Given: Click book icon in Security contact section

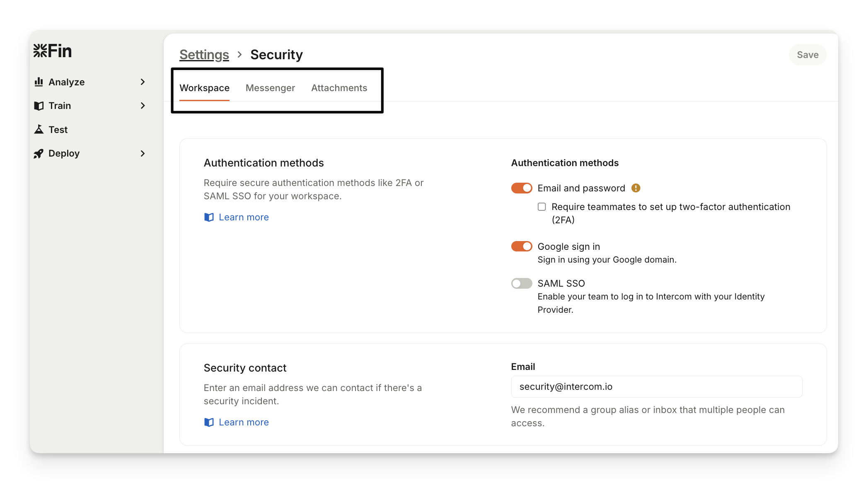Looking at the screenshot, I should [209, 423].
